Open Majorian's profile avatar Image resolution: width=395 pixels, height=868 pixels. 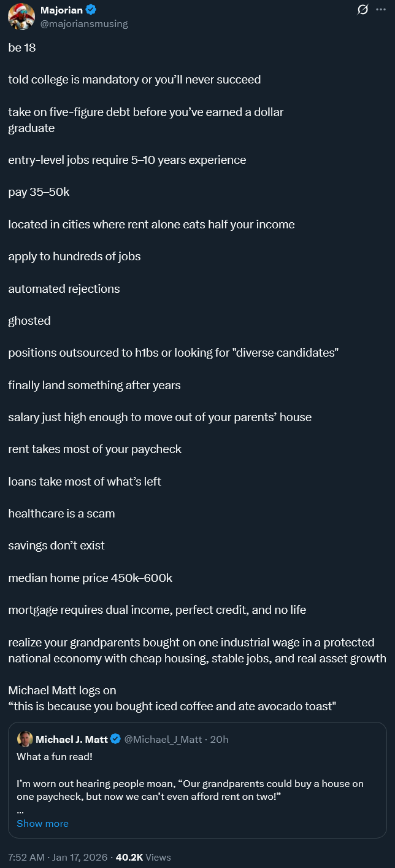point(21,16)
